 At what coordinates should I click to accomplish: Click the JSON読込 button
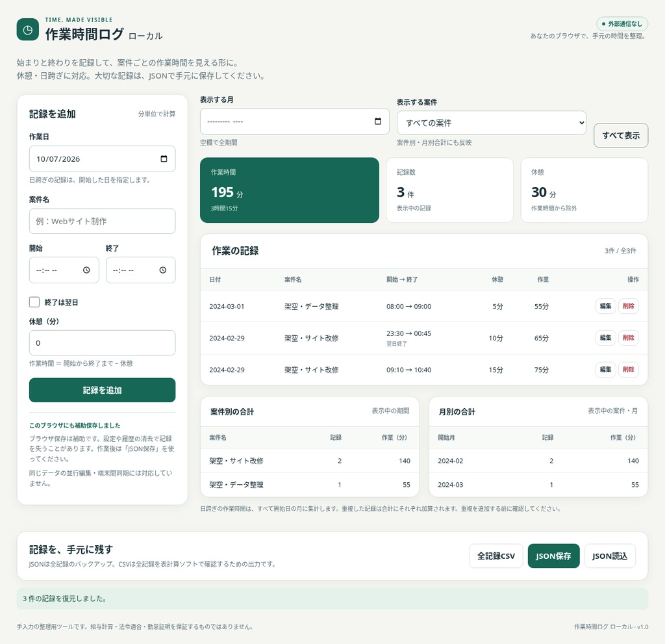(x=609, y=556)
